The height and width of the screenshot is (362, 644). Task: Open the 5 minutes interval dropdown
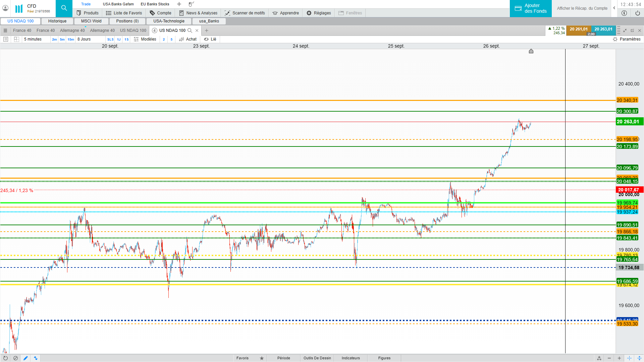point(33,39)
